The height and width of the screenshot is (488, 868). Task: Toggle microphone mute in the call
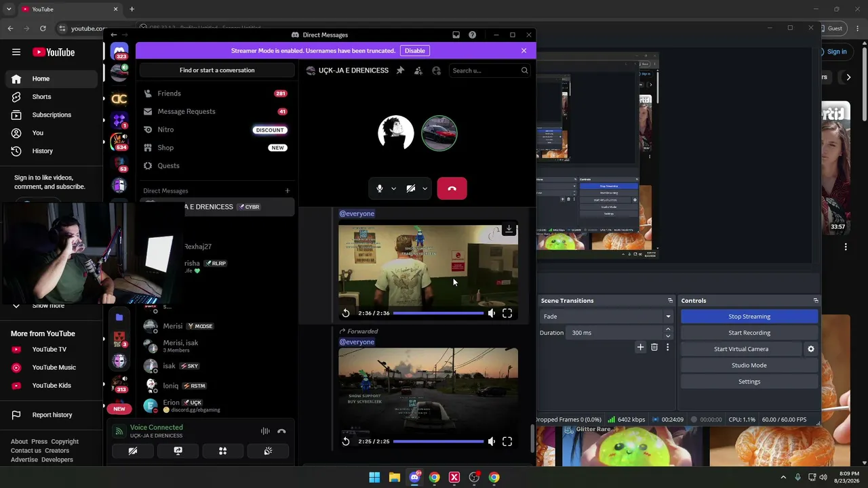380,188
